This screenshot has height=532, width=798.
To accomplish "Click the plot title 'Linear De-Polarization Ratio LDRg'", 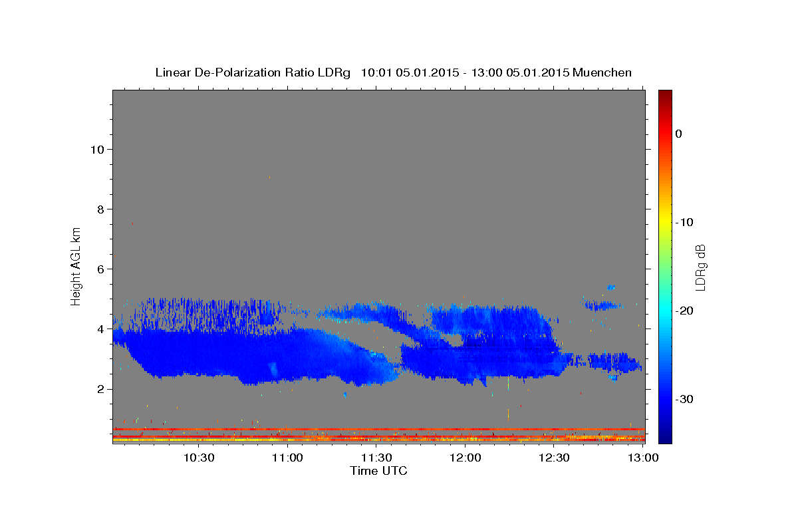I will (253, 72).
